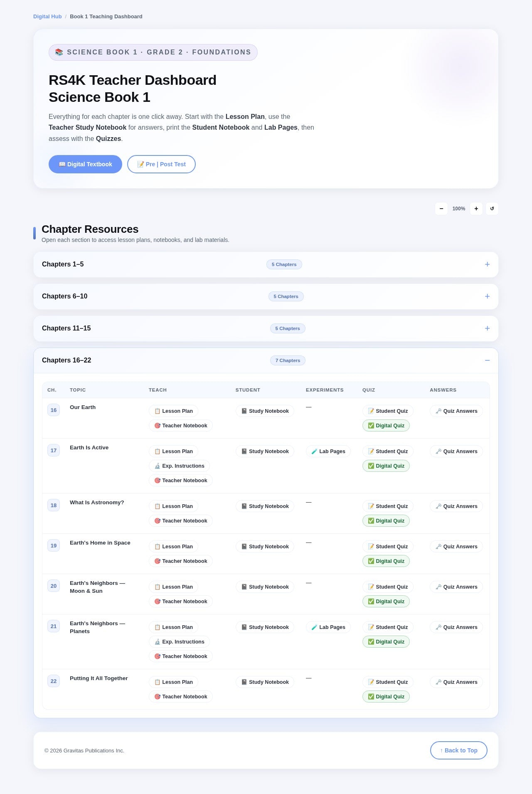The height and width of the screenshot is (794, 532).
Task: Open Study Notebook for chapter 20
Action: pos(265,587)
